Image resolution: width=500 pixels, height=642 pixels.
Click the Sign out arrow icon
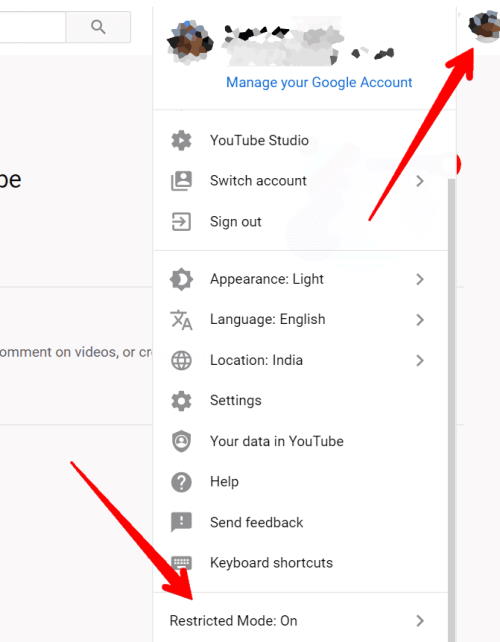coord(181,222)
